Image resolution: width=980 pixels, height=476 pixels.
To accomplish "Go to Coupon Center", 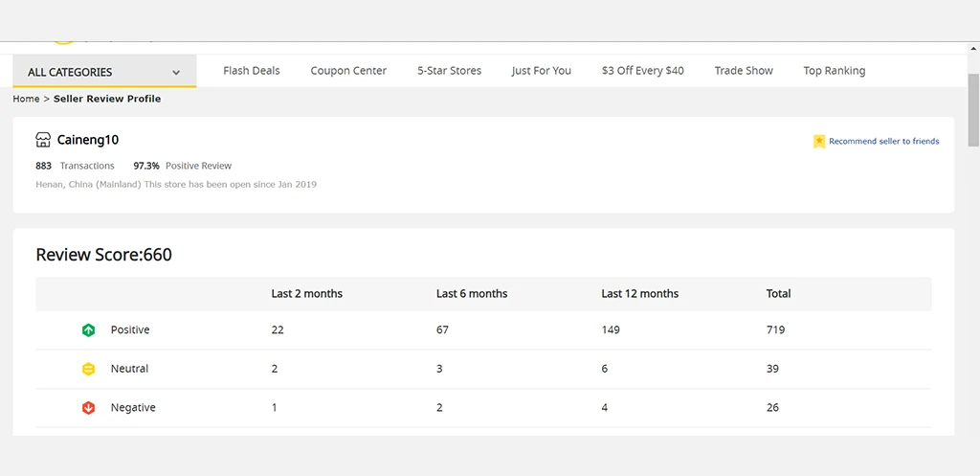I will 348,71.
